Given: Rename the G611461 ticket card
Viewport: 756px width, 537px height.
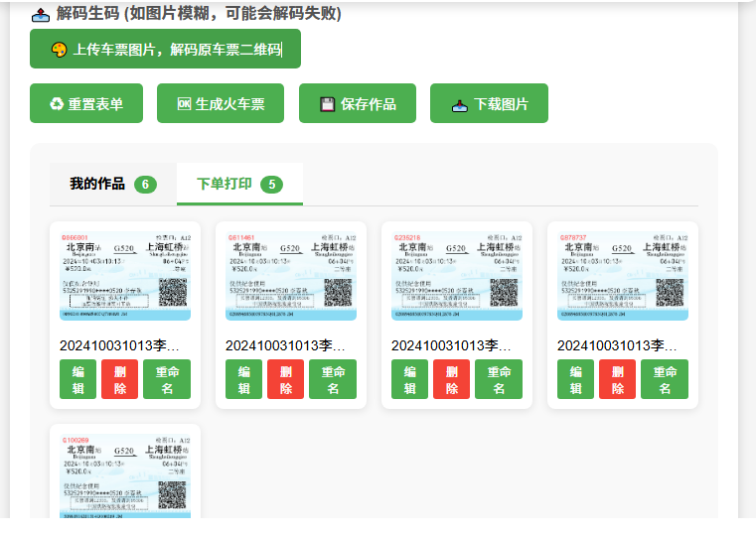Looking at the screenshot, I should [x=333, y=379].
